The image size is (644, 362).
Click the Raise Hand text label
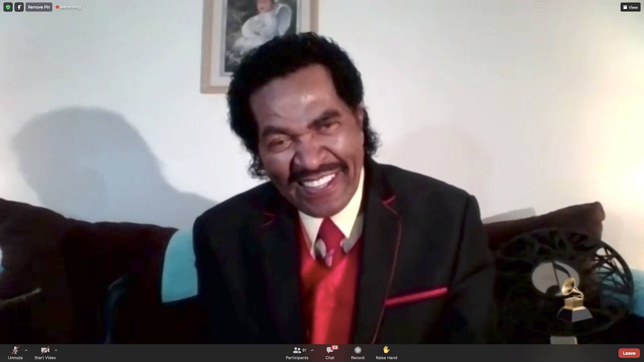coord(386,357)
